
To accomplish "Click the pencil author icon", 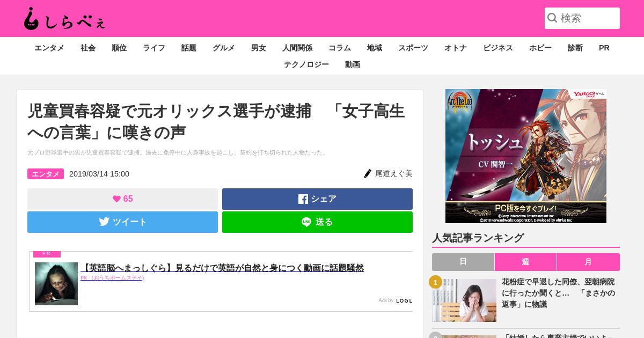I will [x=368, y=174].
